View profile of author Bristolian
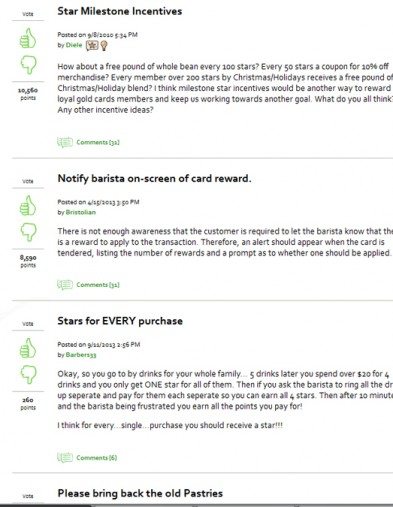The width and height of the screenshot is (393, 507). [x=81, y=212]
